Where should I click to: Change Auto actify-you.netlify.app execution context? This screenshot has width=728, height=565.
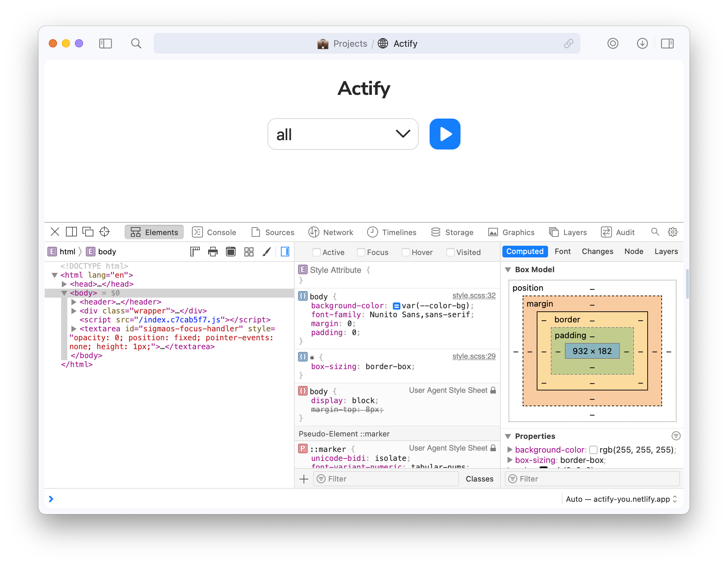click(621, 499)
